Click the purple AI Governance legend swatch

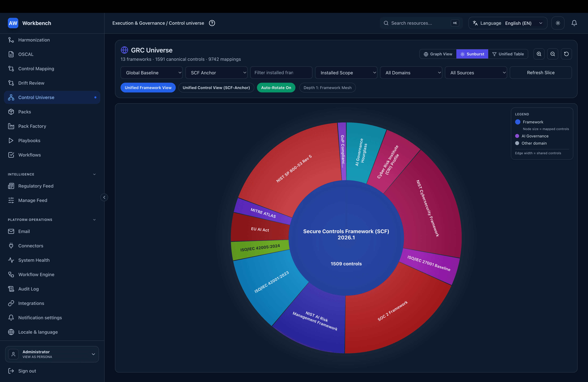(x=517, y=136)
